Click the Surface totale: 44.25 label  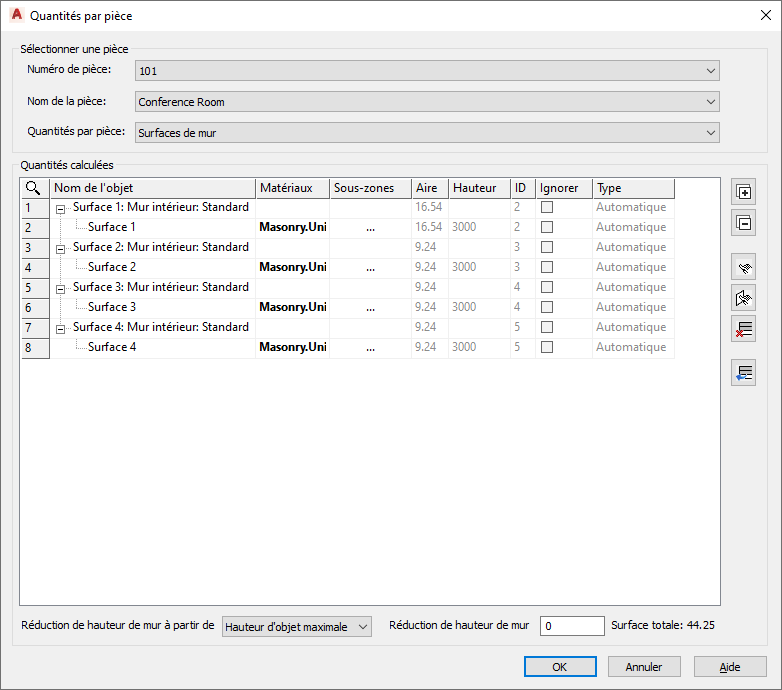click(x=663, y=625)
